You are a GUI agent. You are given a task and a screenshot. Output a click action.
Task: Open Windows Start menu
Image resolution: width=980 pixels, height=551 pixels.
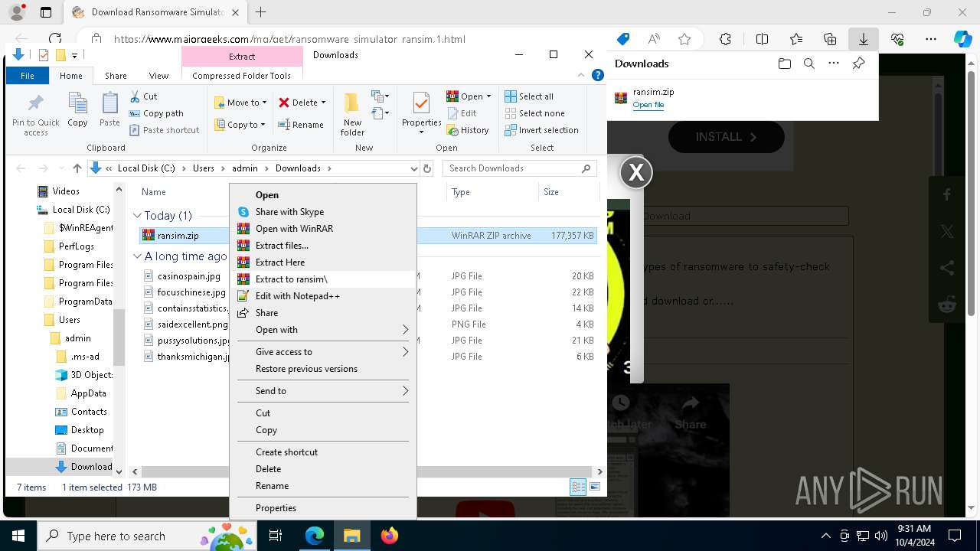tap(18, 536)
